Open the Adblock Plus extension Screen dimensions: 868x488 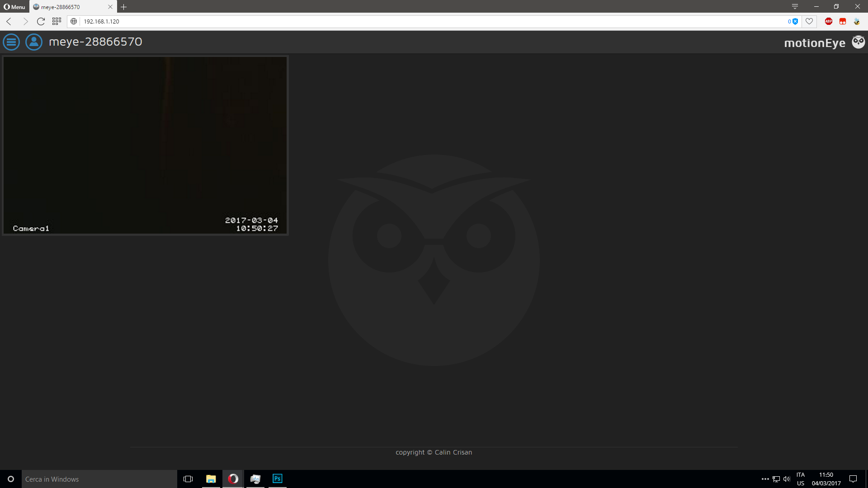coord(829,21)
